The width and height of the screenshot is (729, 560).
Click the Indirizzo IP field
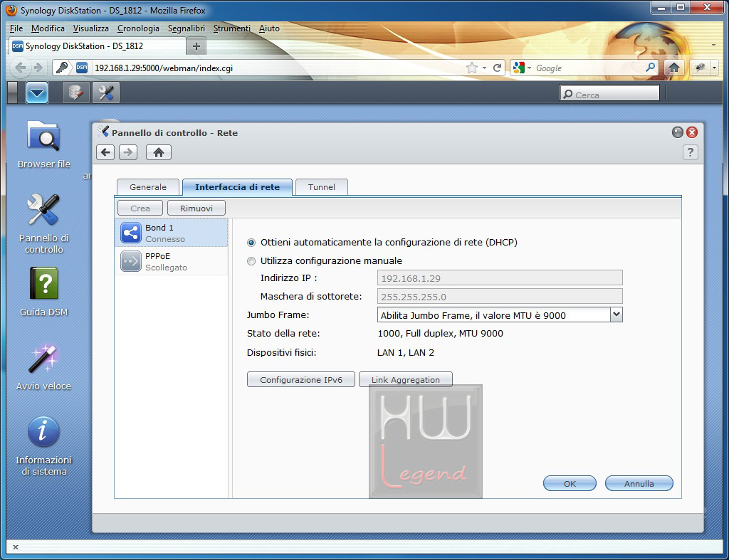(500, 278)
